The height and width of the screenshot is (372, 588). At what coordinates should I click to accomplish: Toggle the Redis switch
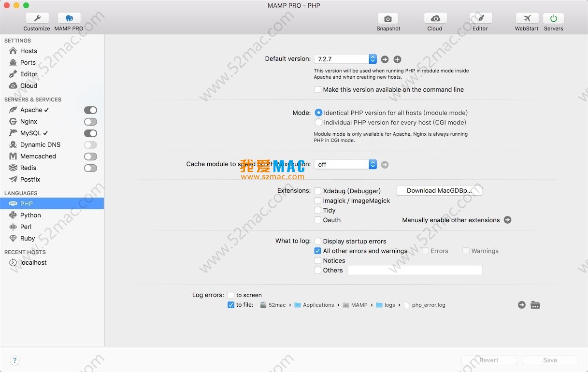(90, 168)
